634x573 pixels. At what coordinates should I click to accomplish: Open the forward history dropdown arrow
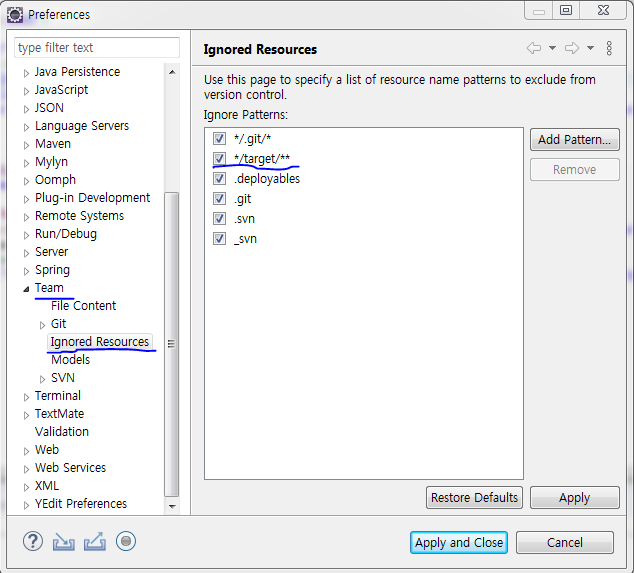[590, 48]
